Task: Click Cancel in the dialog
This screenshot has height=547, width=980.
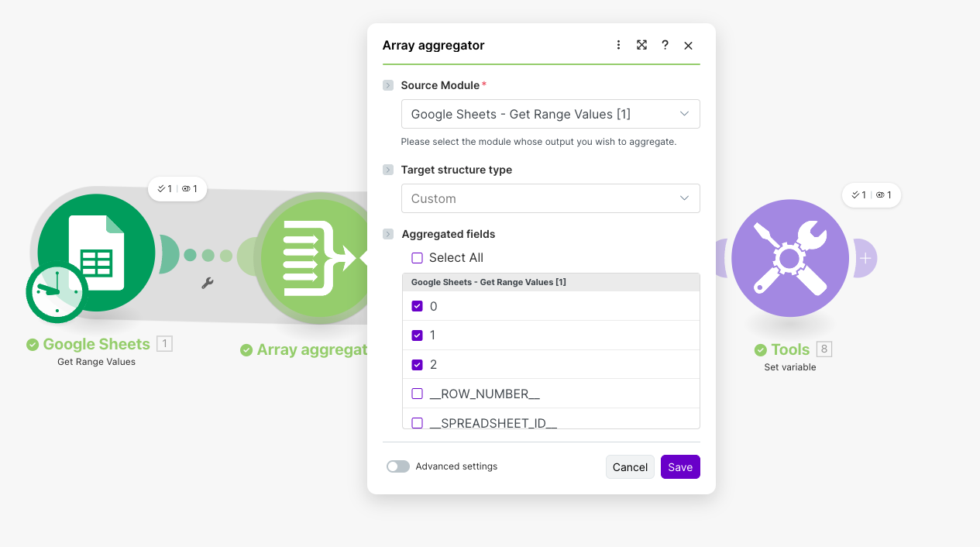Action: [630, 467]
